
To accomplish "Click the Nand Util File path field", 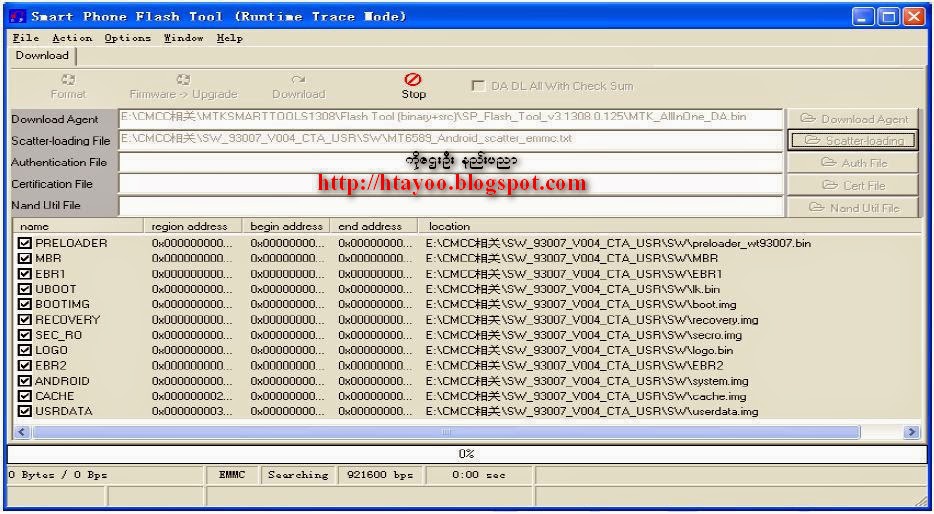I will tap(450, 205).
